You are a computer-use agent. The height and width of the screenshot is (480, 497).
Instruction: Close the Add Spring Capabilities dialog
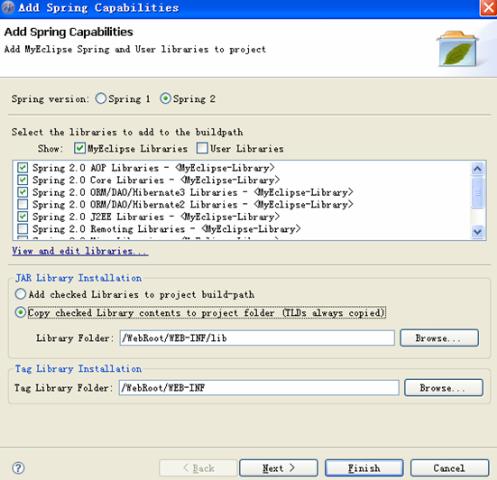tap(488, 7)
